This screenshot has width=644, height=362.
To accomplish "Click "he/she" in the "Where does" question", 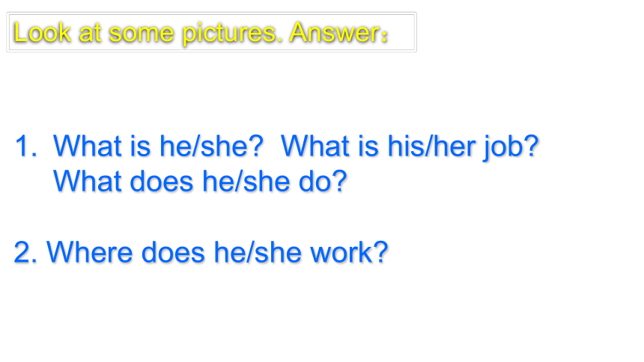I will point(258,252).
